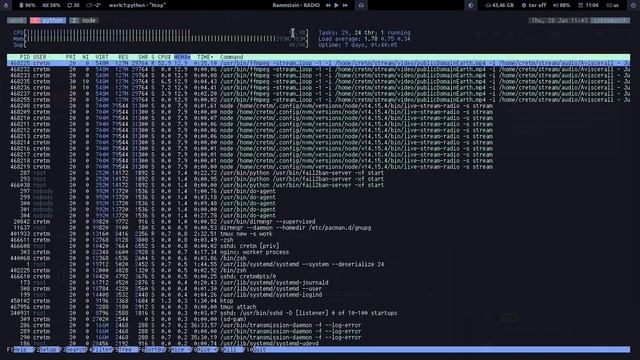Click the tmux session name label before the python tab
This screenshot has height=360, width=640.
(x=17, y=20)
